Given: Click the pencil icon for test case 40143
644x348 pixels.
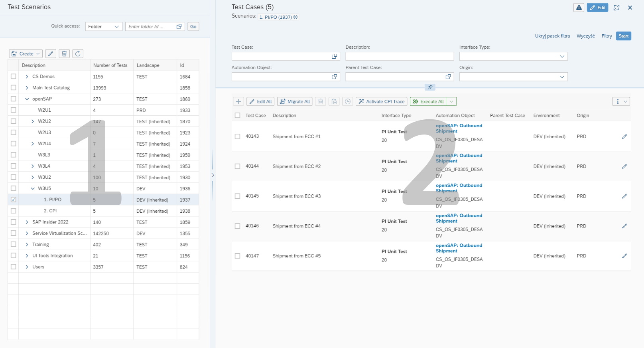Looking at the screenshot, I should [624, 136].
